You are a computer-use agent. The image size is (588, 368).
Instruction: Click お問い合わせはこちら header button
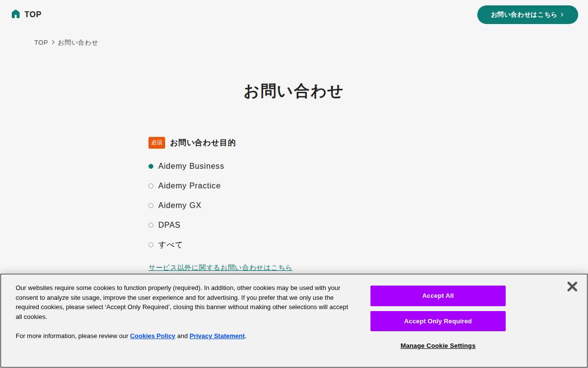pos(528,15)
